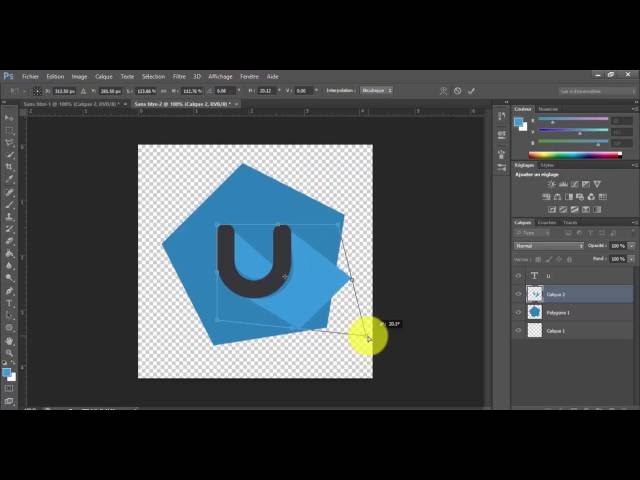Viewport: 640px width, 480px height.
Task: Commit the transform with the checkmark icon
Action: pyautogui.click(x=471, y=90)
